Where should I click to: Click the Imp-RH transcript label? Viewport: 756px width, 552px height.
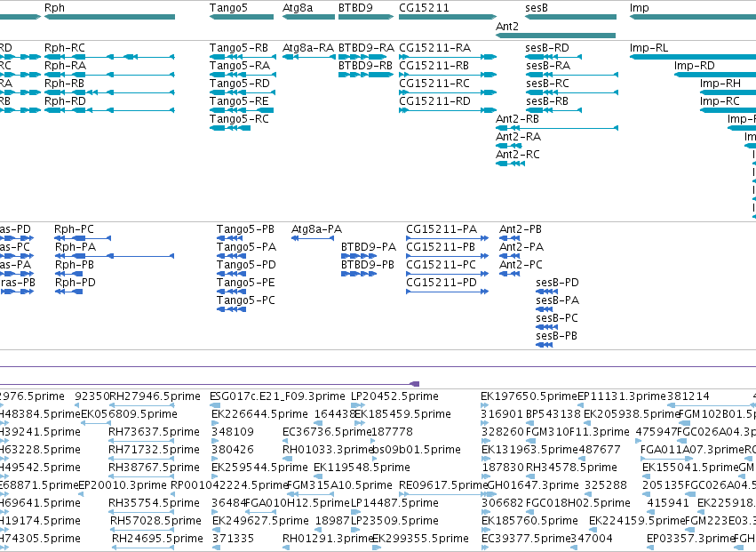pyautogui.click(x=720, y=84)
